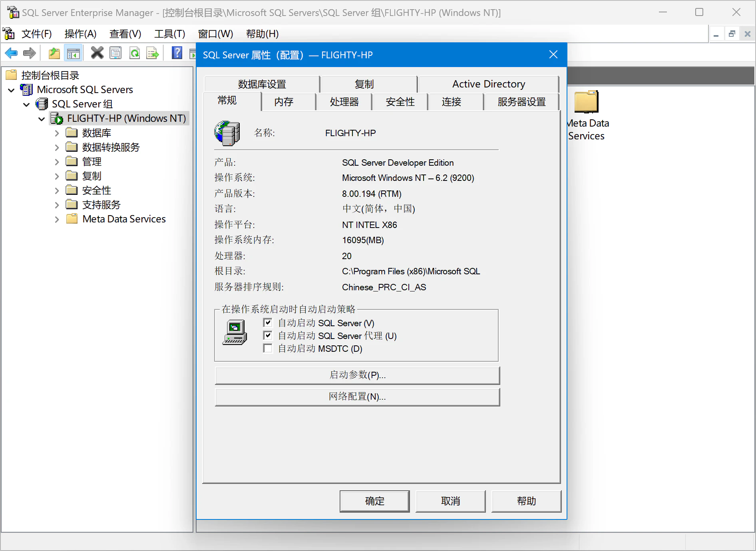Switch to the 安全性 tab in dialog
The height and width of the screenshot is (551, 756).
tap(400, 102)
